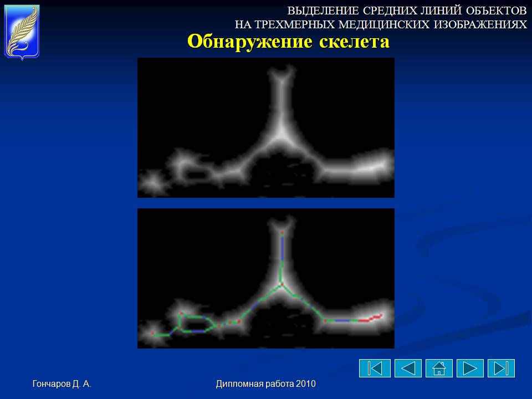
Task: Click the feather emblem logo
Action: [x=22, y=32]
